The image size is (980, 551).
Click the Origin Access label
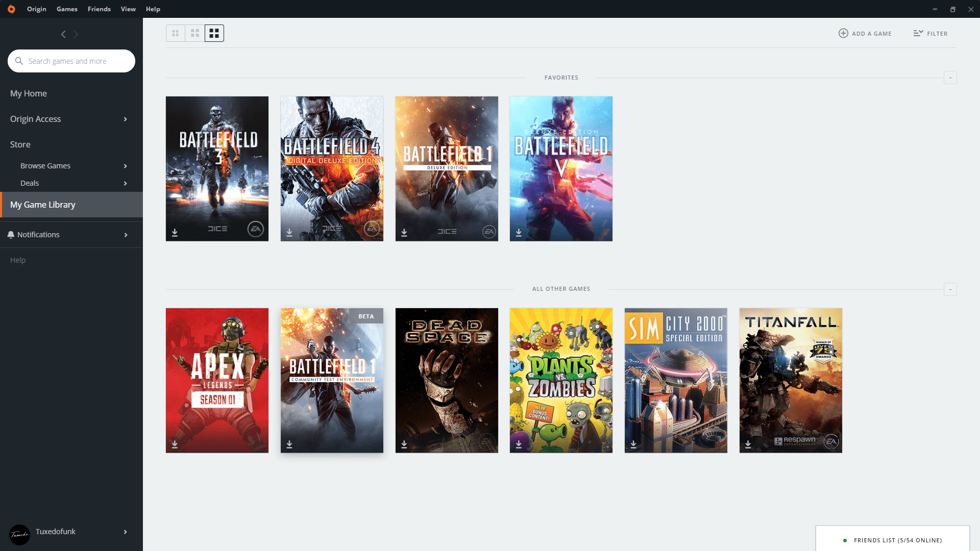pos(35,119)
